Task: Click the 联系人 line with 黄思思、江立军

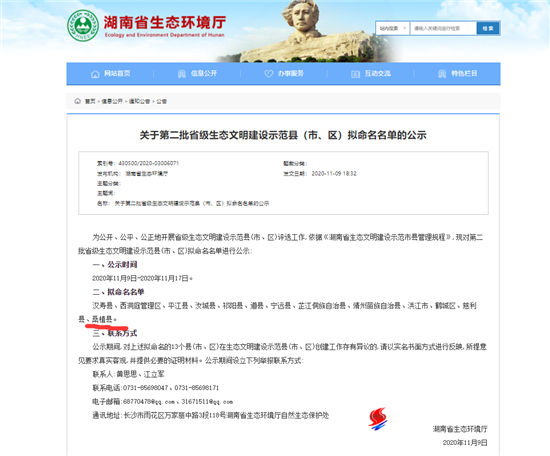Action: [x=128, y=374]
